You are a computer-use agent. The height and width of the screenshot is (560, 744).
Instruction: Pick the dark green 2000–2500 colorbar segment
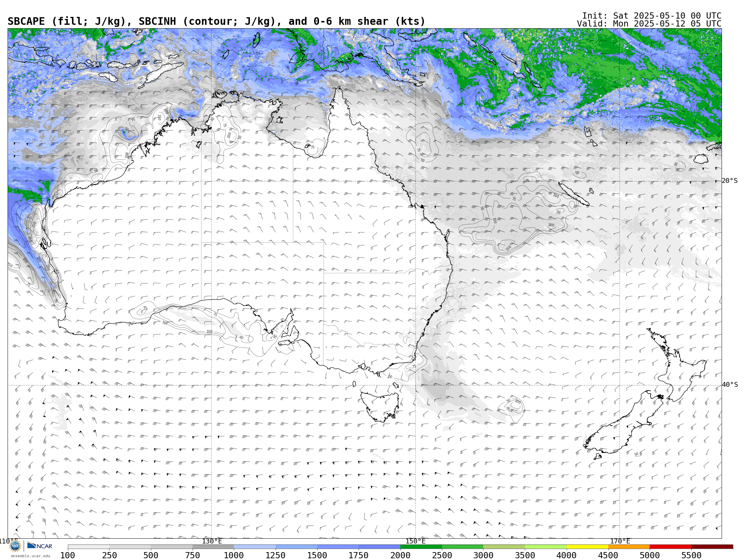421,547
